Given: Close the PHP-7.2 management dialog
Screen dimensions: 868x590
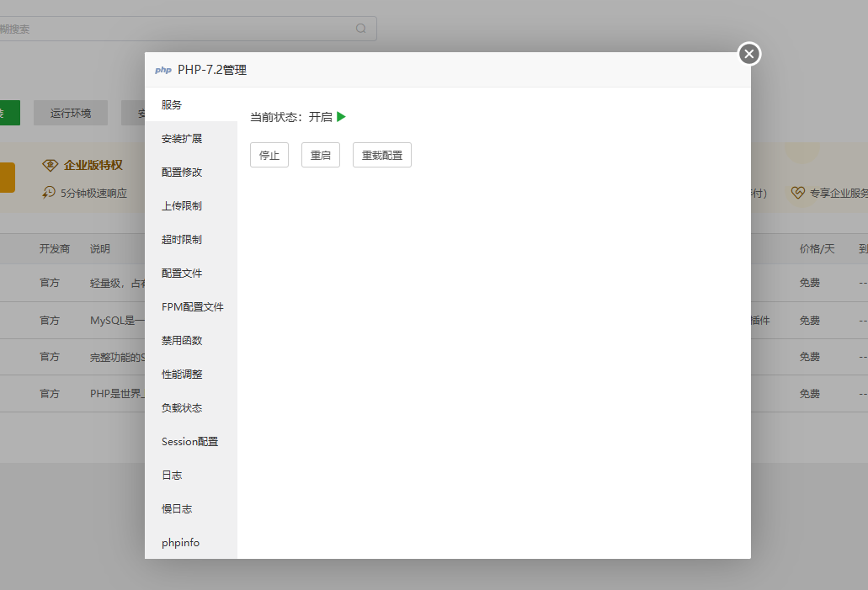Looking at the screenshot, I should click(x=749, y=54).
